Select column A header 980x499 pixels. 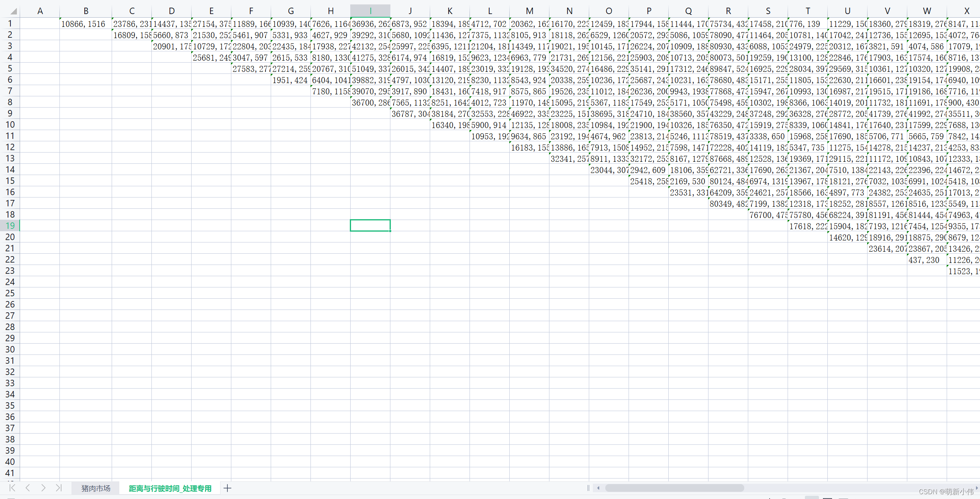[x=40, y=11]
